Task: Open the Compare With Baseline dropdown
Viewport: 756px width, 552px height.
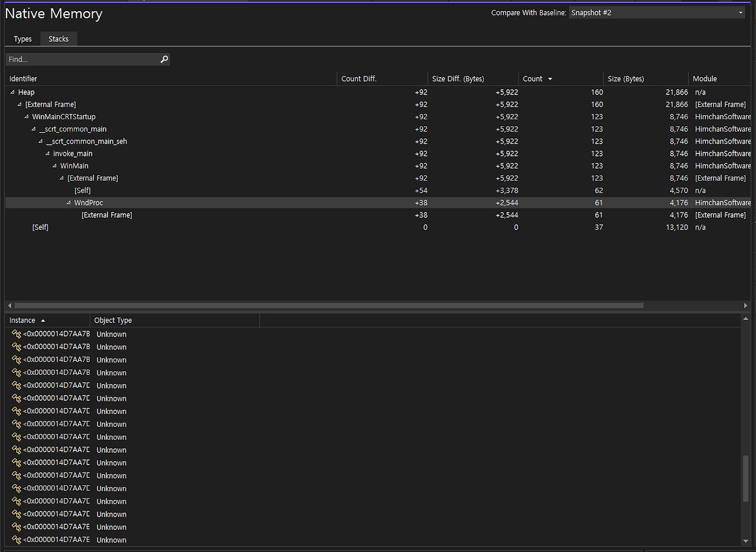Action: pyautogui.click(x=656, y=12)
